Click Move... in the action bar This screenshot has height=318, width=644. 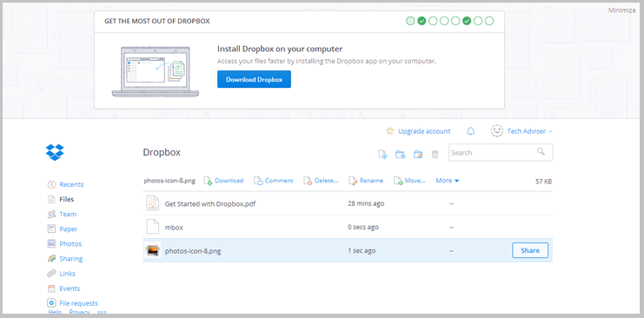(409, 181)
